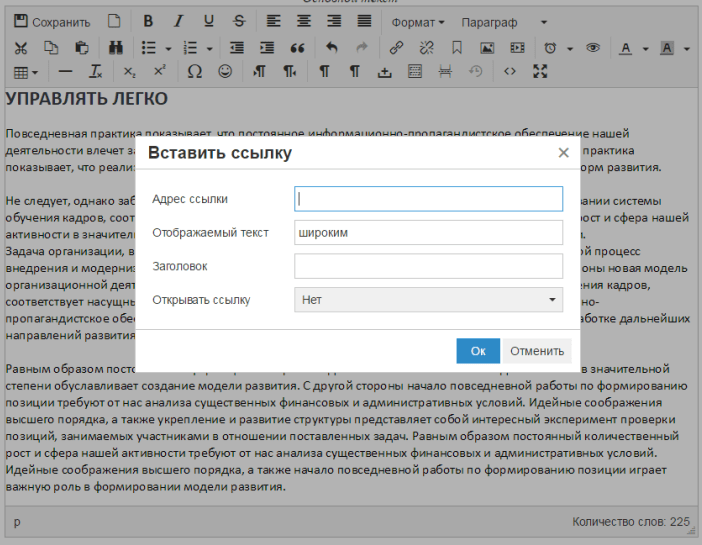Click the smiley emoticons icon
Viewport: 702px width, 545px height.
225,72
